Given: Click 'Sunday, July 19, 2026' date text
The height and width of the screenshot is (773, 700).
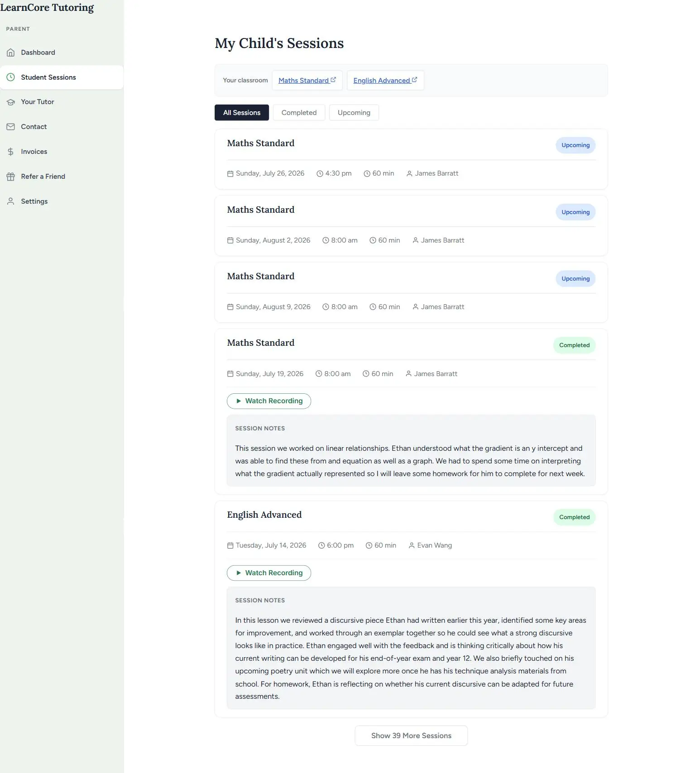Looking at the screenshot, I should (269, 374).
